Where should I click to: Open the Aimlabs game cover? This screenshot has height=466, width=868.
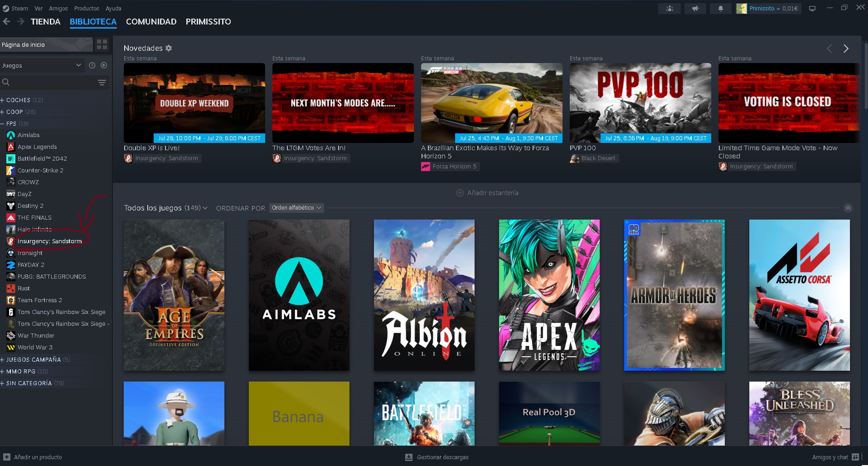299,295
